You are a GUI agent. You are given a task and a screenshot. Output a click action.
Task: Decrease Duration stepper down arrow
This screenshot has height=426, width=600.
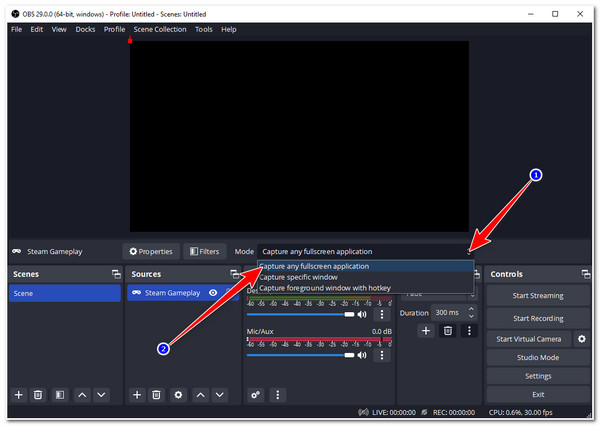pyautogui.click(x=471, y=317)
